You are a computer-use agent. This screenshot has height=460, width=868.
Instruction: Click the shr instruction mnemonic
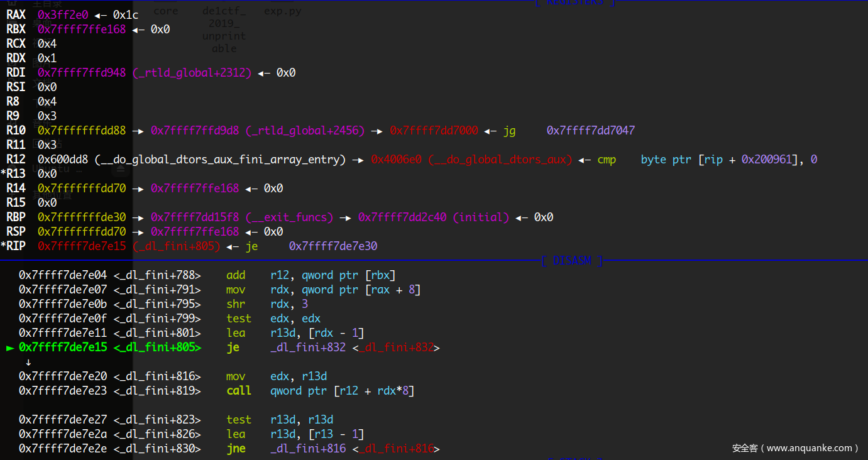click(236, 304)
